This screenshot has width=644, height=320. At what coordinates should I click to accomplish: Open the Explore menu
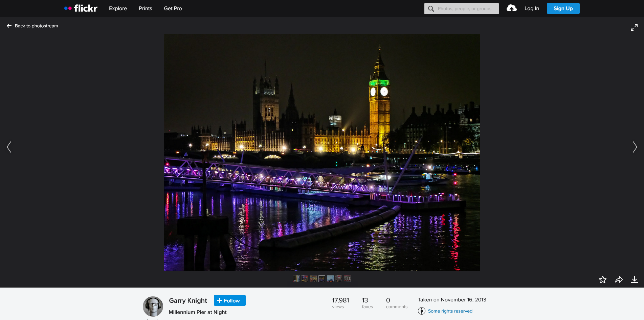[x=118, y=8]
